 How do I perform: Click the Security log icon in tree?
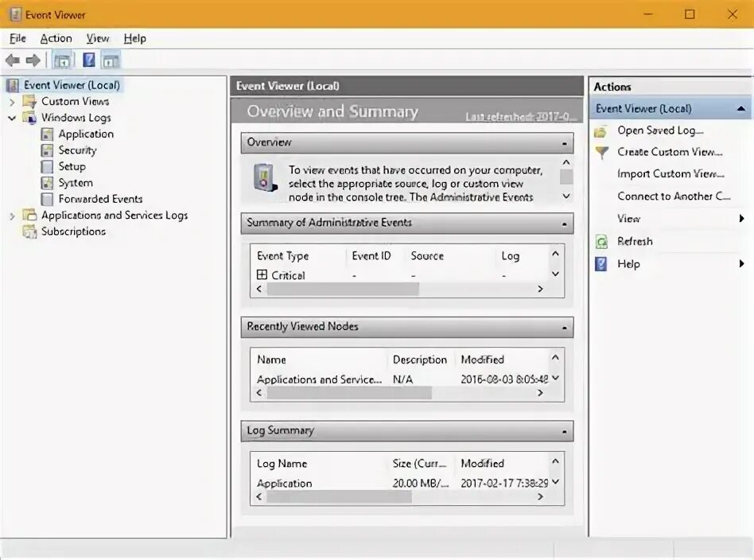pos(47,150)
